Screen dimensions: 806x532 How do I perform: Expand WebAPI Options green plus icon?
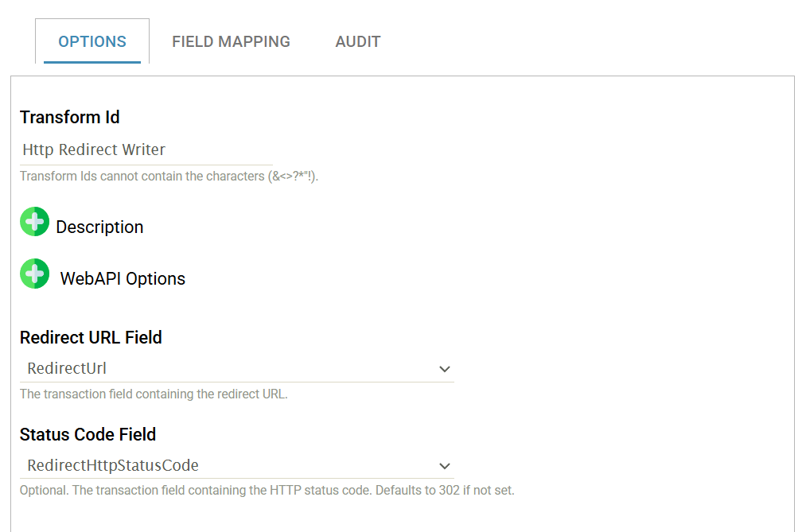click(34, 274)
